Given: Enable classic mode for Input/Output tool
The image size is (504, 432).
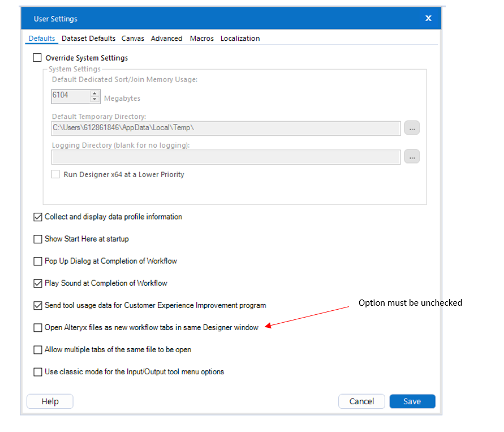Looking at the screenshot, I should coord(38,372).
